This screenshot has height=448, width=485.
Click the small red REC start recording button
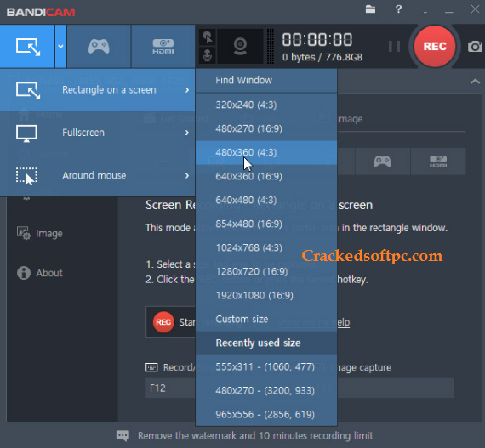(x=163, y=322)
